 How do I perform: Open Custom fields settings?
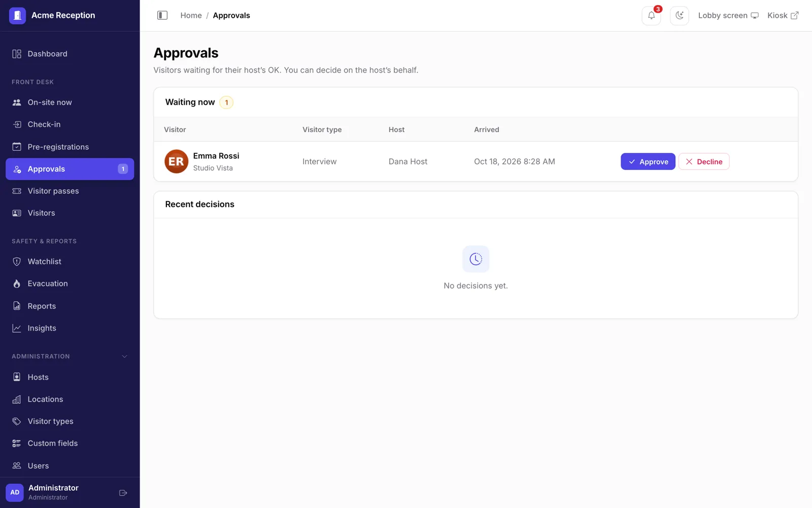pos(70,443)
